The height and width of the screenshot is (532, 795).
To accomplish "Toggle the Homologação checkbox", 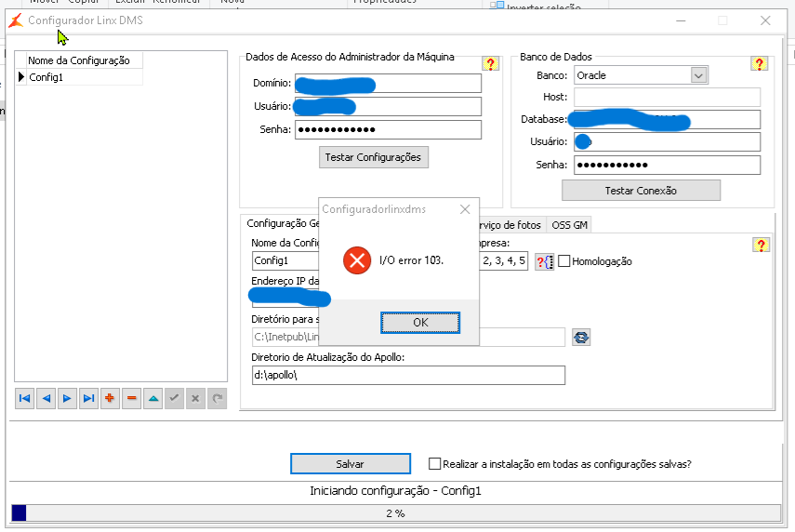I will (x=563, y=261).
